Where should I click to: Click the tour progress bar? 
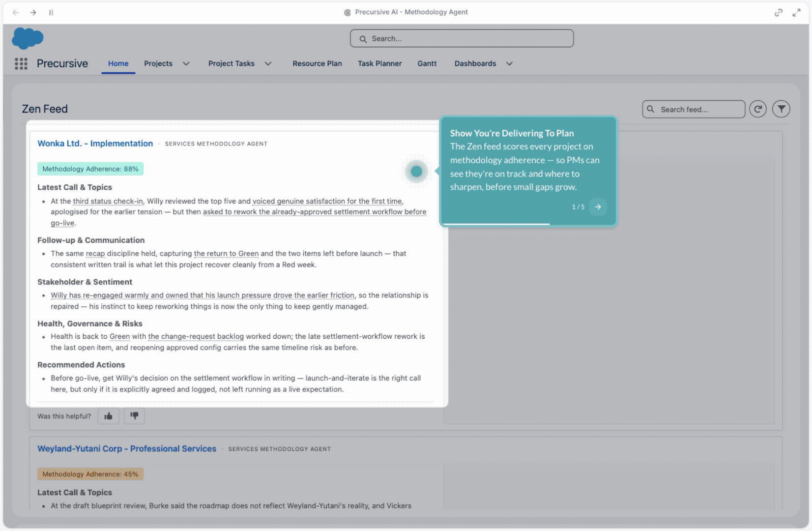[528, 224]
